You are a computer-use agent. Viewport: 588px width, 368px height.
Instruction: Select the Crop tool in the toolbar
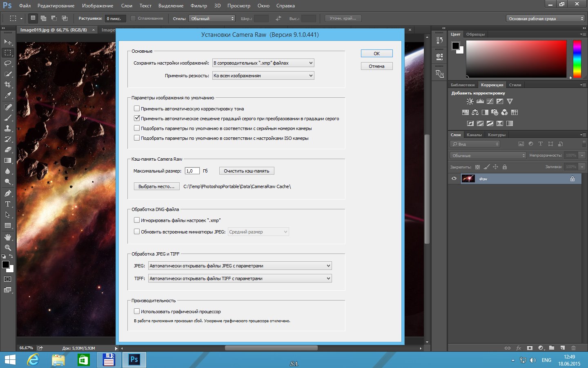coord(8,85)
